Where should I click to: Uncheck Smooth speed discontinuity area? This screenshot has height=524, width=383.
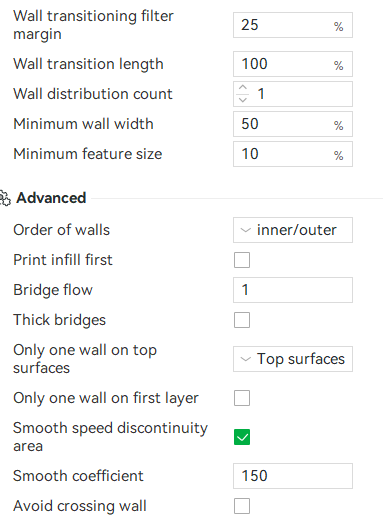(242, 437)
